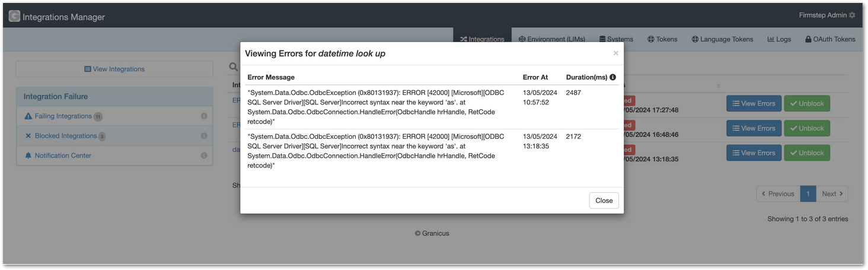Click the Firmstep Admin user label
868x270 pixels.
823,15
